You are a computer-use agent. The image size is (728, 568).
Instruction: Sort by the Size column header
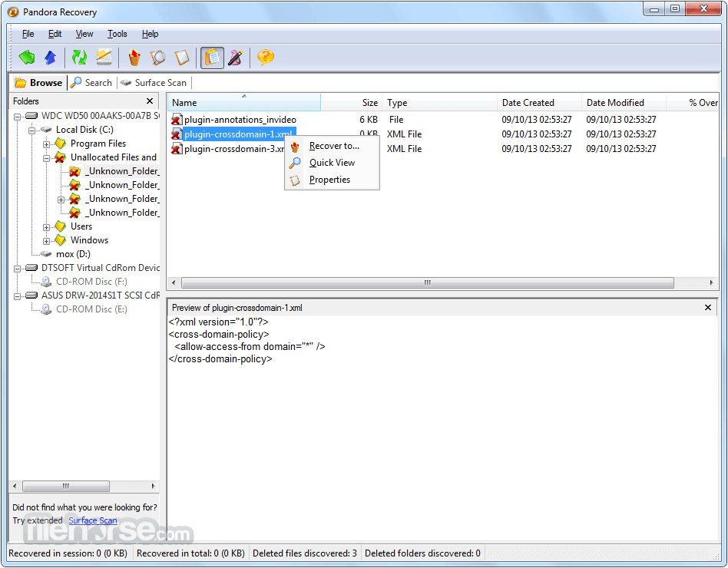point(350,103)
